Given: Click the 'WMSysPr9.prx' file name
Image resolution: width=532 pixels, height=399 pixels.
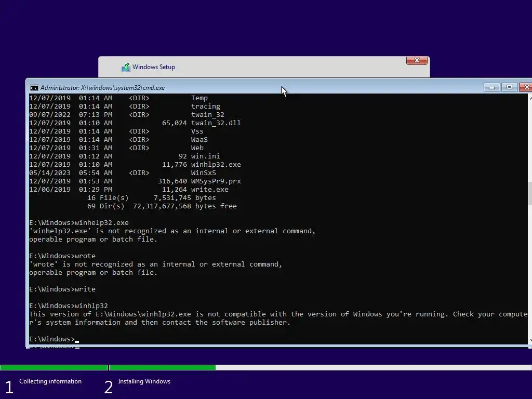Looking at the screenshot, I should click(216, 181).
